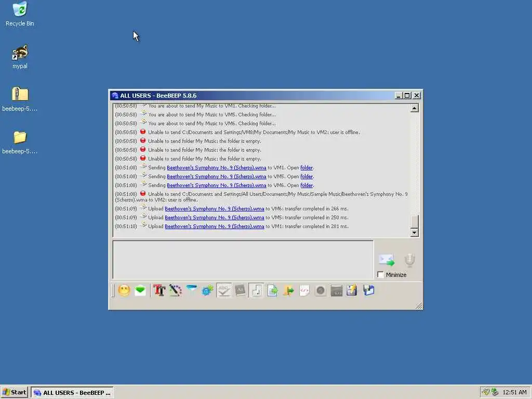532x399 pixels.
Task: Open the chat font selector (red T icon)
Action: point(159,290)
